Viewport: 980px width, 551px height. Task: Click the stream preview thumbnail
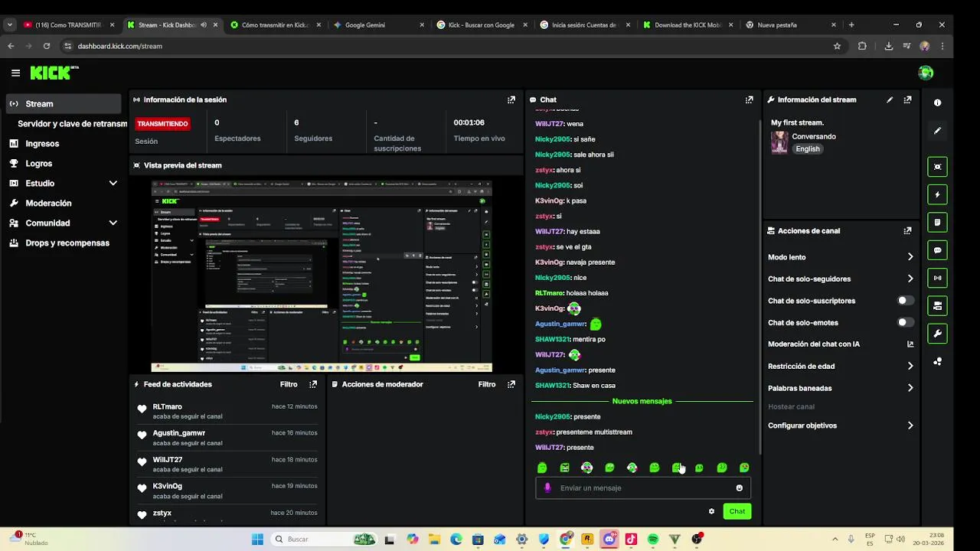click(322, 276)
